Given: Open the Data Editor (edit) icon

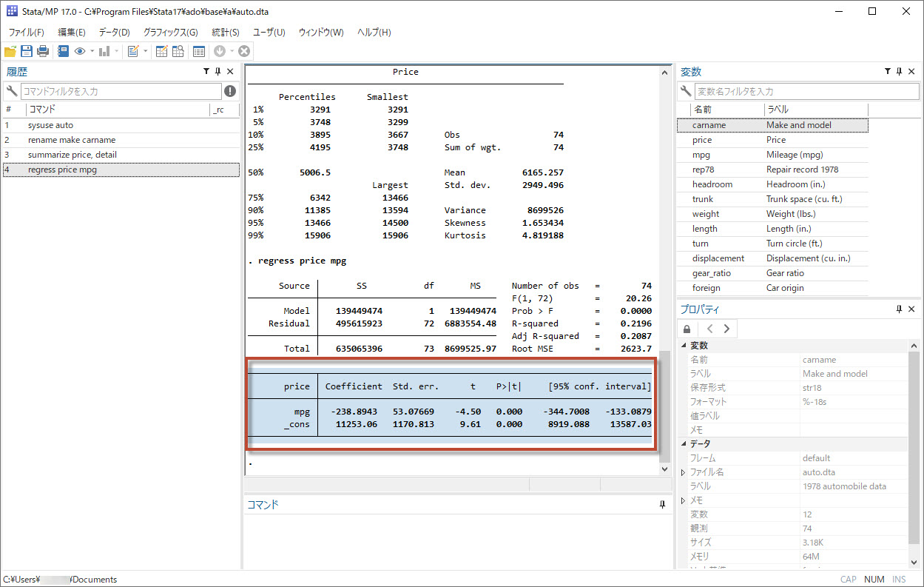Looking at the screenshot, I should point(161,51).
